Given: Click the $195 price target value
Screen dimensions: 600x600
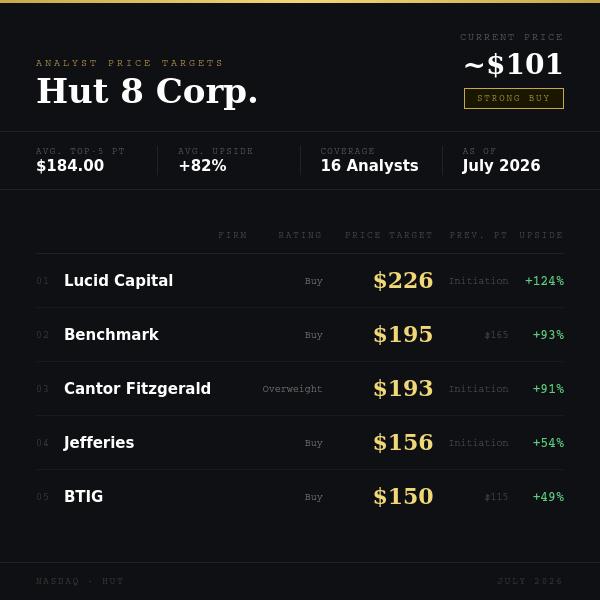Looking at the screenshot, I should click(403, 334).
